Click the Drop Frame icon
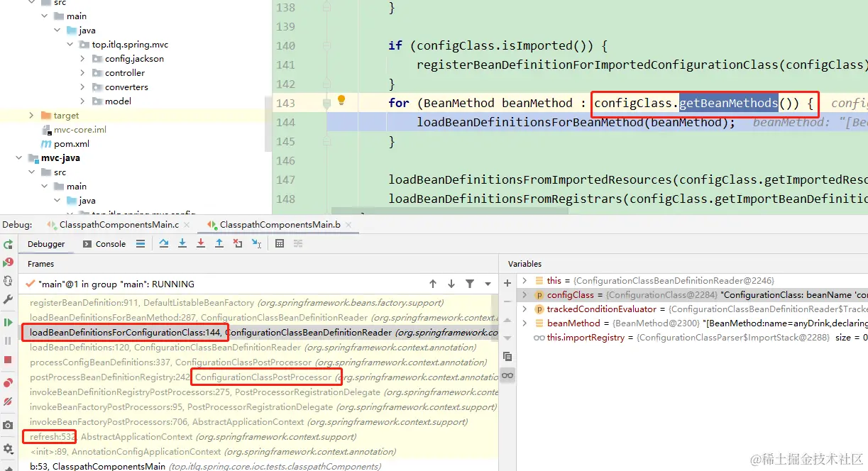This screenshot has width=868, height=471. click(x=238, y=244)
